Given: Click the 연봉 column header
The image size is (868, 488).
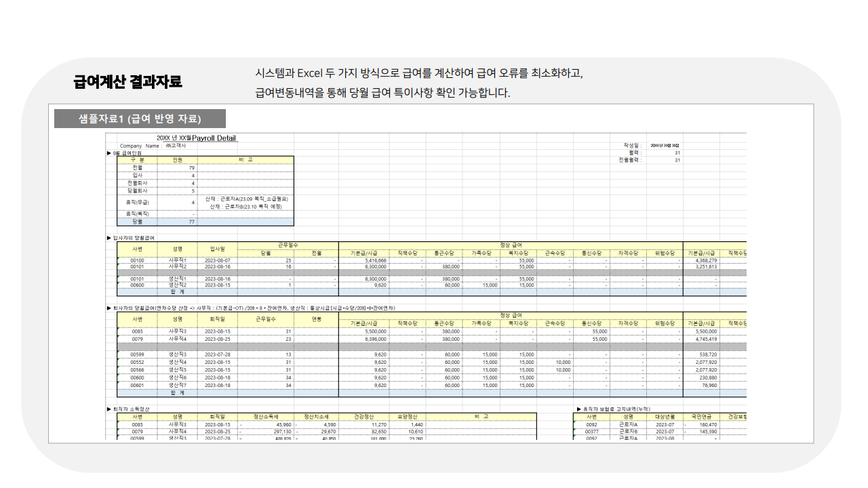Looking at the screenshot, I should pos(316,319).
